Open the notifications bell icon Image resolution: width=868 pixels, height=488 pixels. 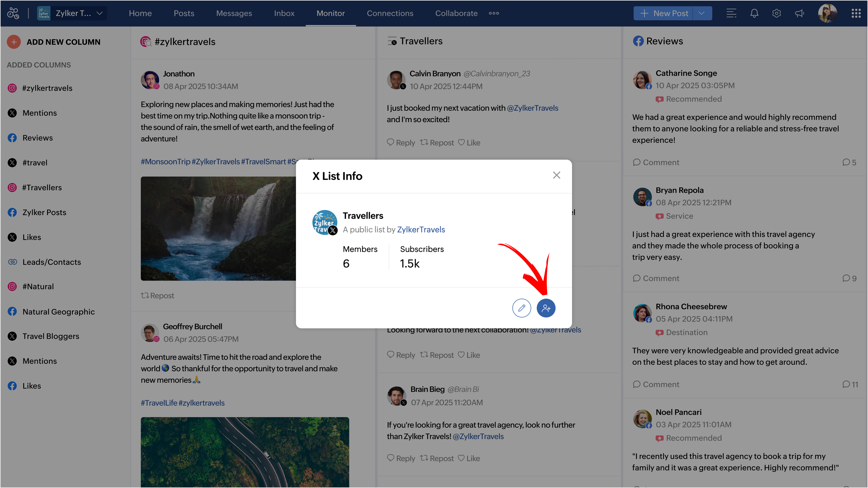pyautogui.click(x=754, y=13)
